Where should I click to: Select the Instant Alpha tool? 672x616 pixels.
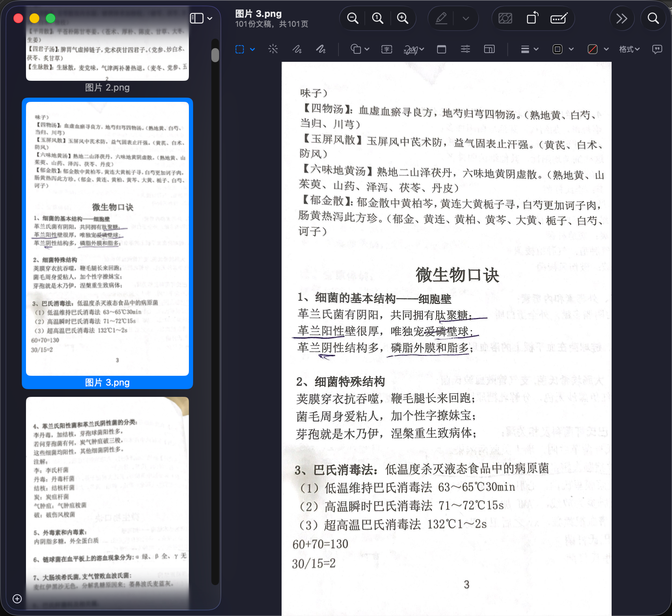point(273,49)
